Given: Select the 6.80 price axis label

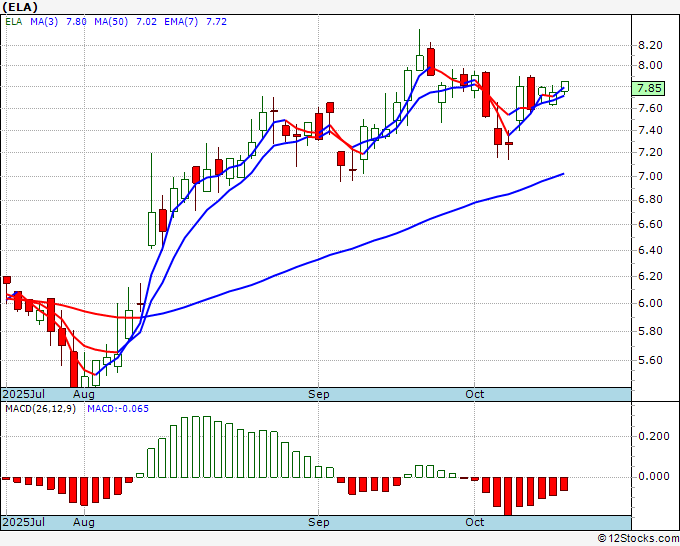Looking at the screenshot, I should pyautogui.click(x=650, y=199).
